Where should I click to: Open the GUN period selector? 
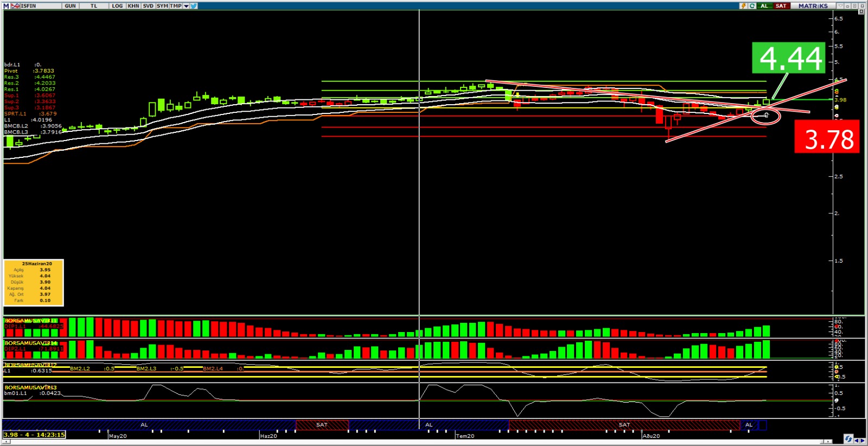(x=71, y=6)
